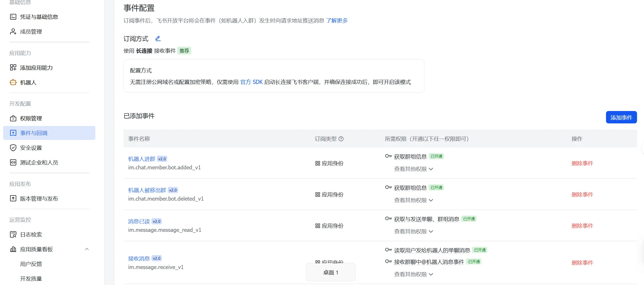Open 用户反馈 submenu item
Screen dimensions: 644x285
tap(31, 264)
